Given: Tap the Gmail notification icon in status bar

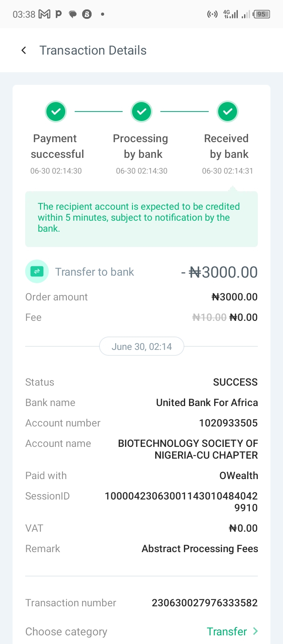Looking at the screenshot, I should [x=44, y=14].
